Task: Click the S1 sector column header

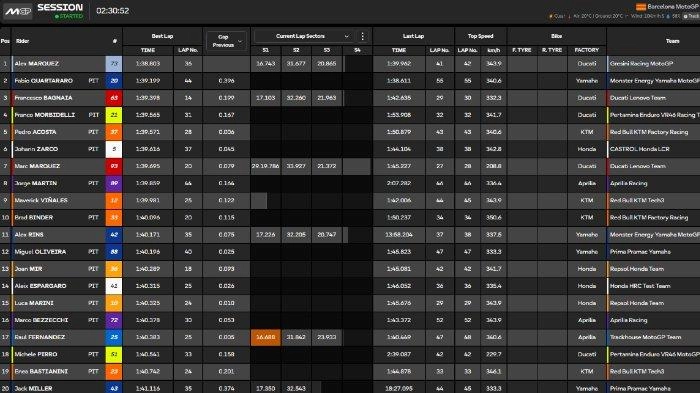Action: 266,50
